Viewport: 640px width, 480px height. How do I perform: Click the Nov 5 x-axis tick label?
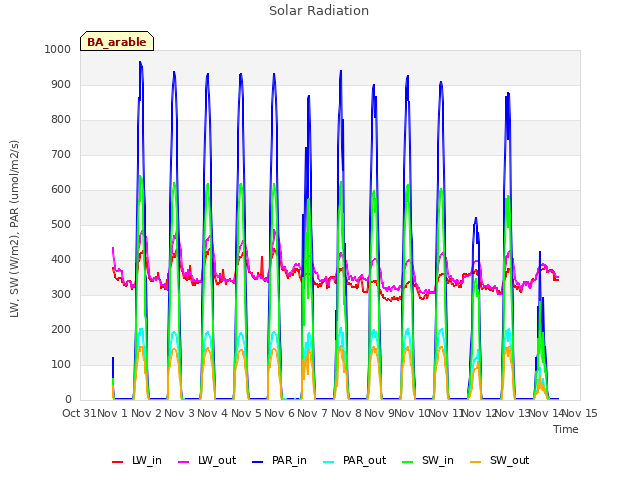click(x=246, y=413)
